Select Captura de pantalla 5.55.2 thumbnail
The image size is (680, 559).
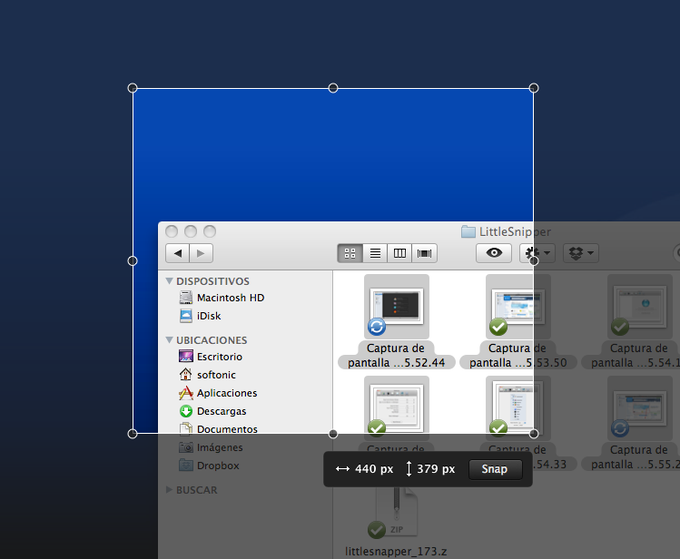640,409
